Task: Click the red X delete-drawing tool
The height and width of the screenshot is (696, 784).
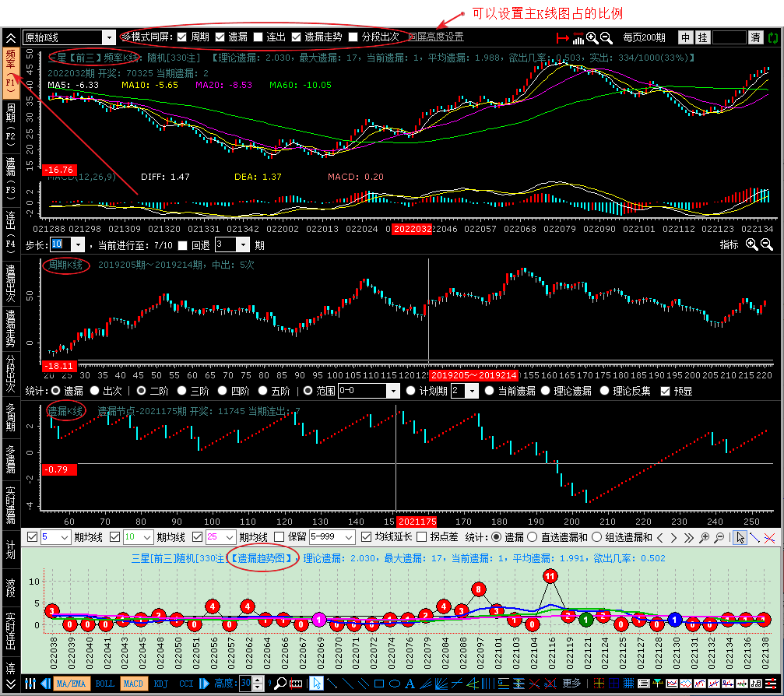Action: (535, 684)
